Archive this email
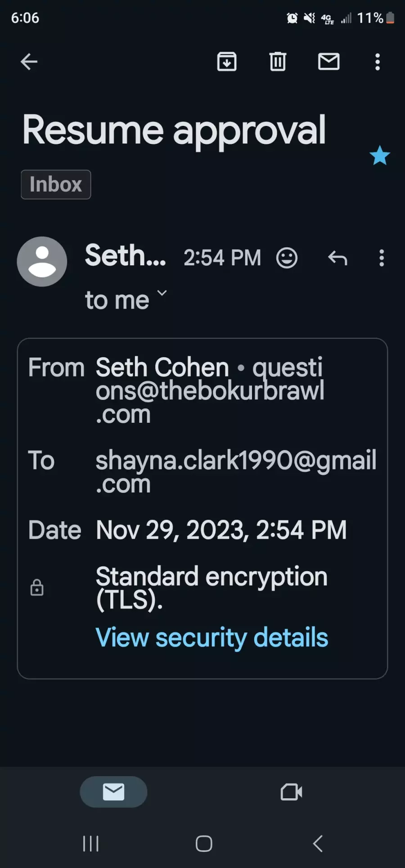Screen dimensions: 405x868 (227, 62)
